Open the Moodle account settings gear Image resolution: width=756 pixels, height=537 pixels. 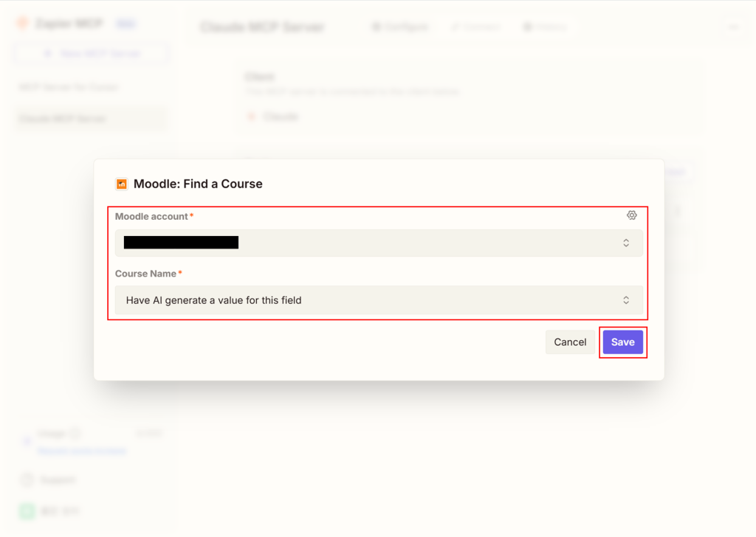pyautogui.click(x=631, y=215)
